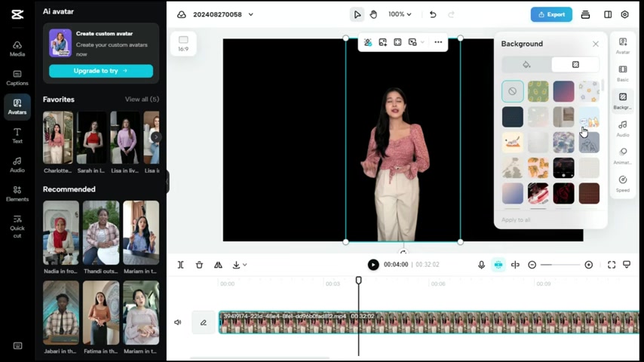The width and height of the screenshot is (644, 362).
Task: Open the Audio panel in left sidebar
Action: pos(17,164)
